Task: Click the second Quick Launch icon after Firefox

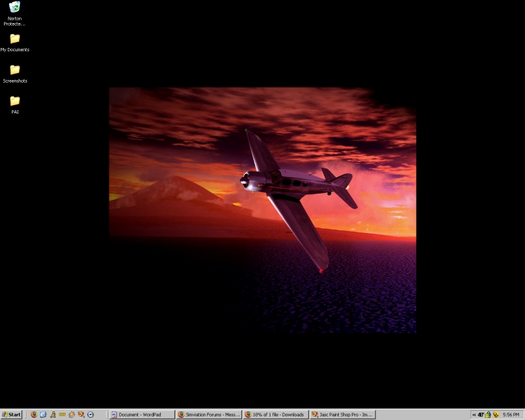Action: click(x=43, y=415)
